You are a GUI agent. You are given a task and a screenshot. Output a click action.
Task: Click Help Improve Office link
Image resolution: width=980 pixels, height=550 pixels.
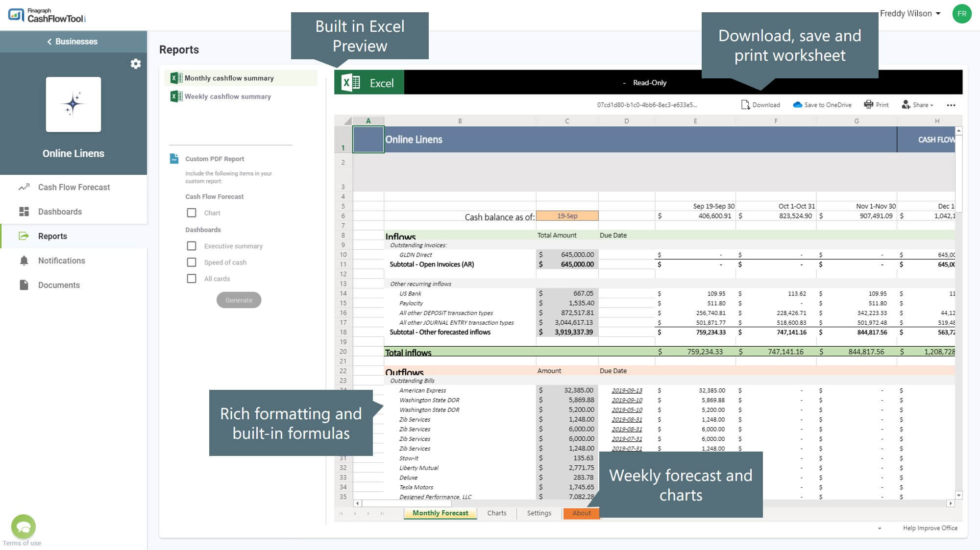[x=930, y=528]
